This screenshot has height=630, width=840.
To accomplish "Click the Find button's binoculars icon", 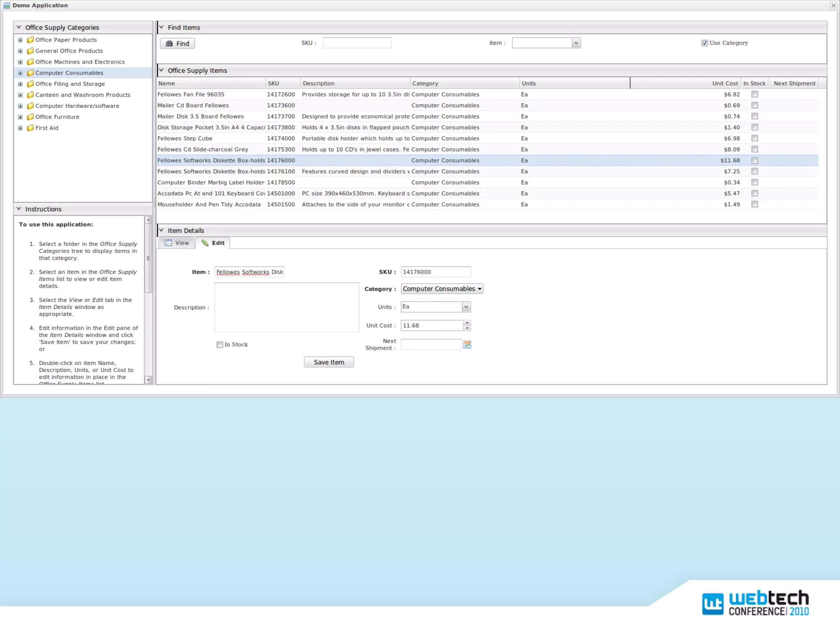I will (169, 43).
